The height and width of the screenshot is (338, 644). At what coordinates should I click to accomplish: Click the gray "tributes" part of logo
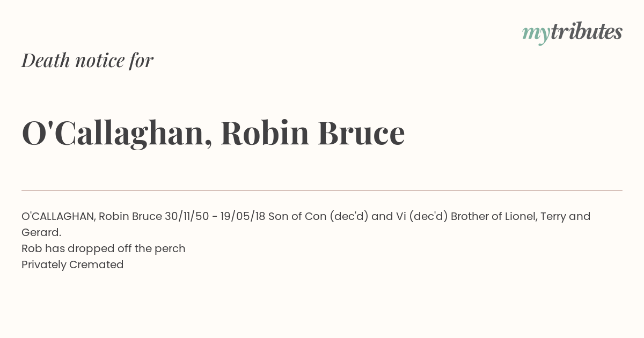pos(587,32)
